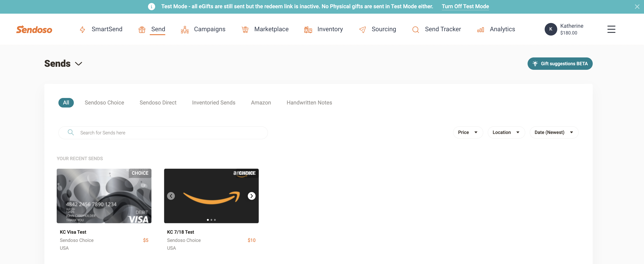
Task: Switch to Sendoso Choice tab
Action: [x=104, y=103]
